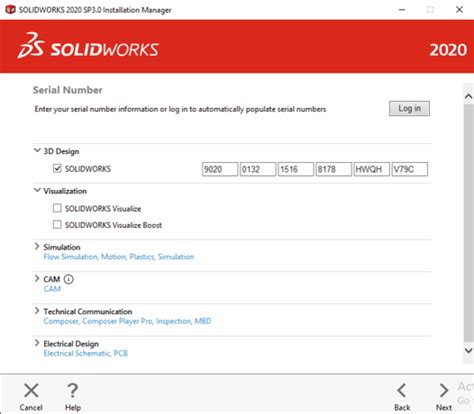The width and height of the screenshot is (474, 414).
Task: Check SOLIDWORKS Visualize Boost option
Action: pos(57,224)
